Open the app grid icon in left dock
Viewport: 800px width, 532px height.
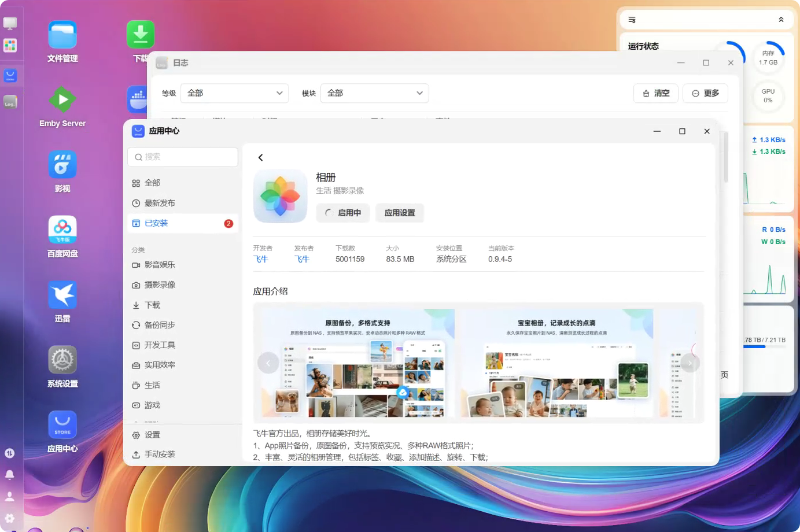(10, 45)
